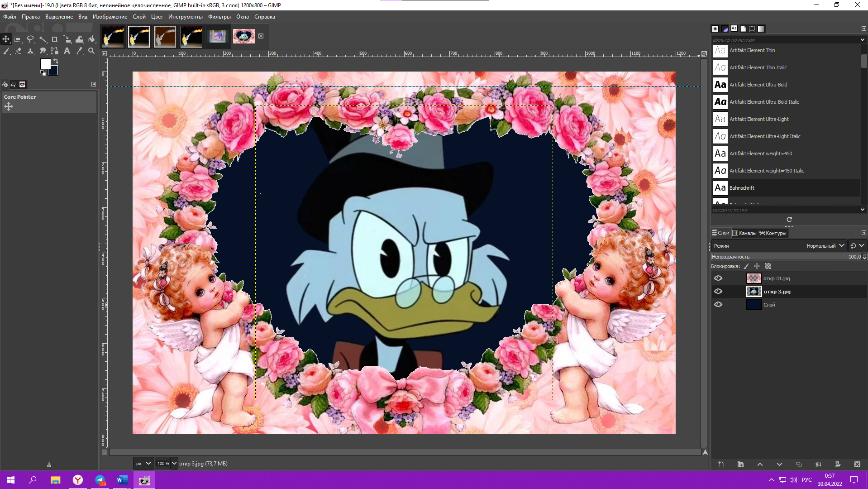Select the Paintbrush tool
The height and width of the screenshot is (489, 868).
6,51
